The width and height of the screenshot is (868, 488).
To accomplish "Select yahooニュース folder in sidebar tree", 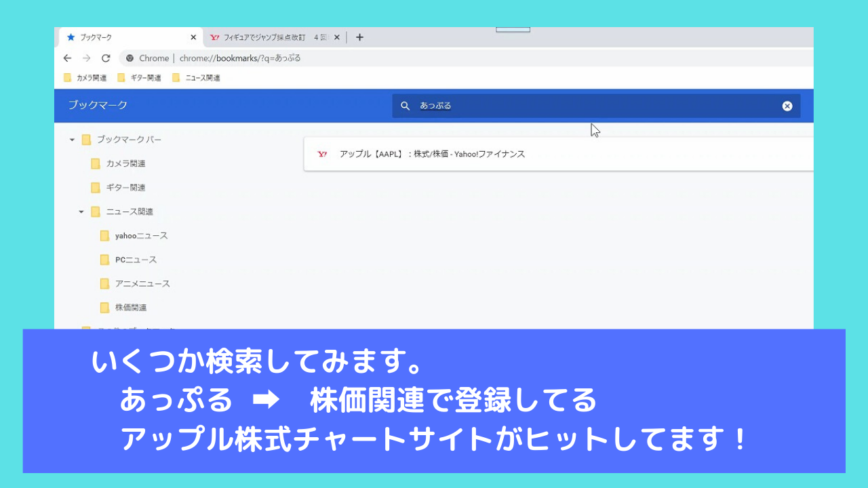I will 141,236.
